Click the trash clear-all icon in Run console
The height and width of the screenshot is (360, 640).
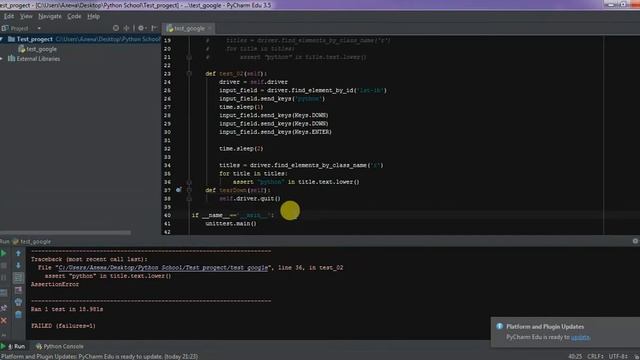click(18, 315)
